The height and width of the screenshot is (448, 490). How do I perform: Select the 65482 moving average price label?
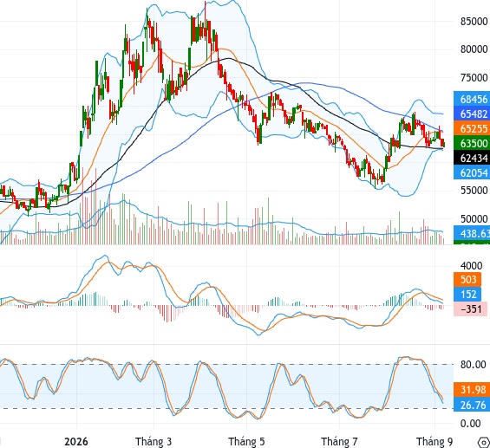click(x=472, y=114)
